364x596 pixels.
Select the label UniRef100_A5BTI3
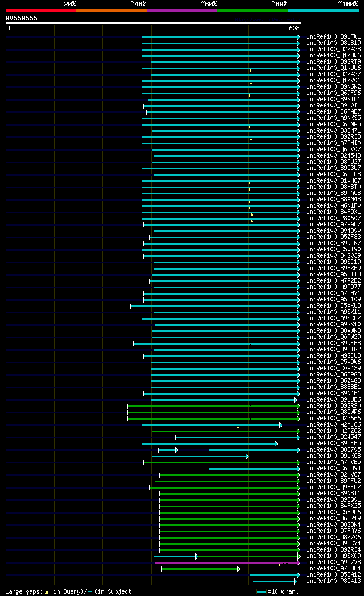coord(333,275)
